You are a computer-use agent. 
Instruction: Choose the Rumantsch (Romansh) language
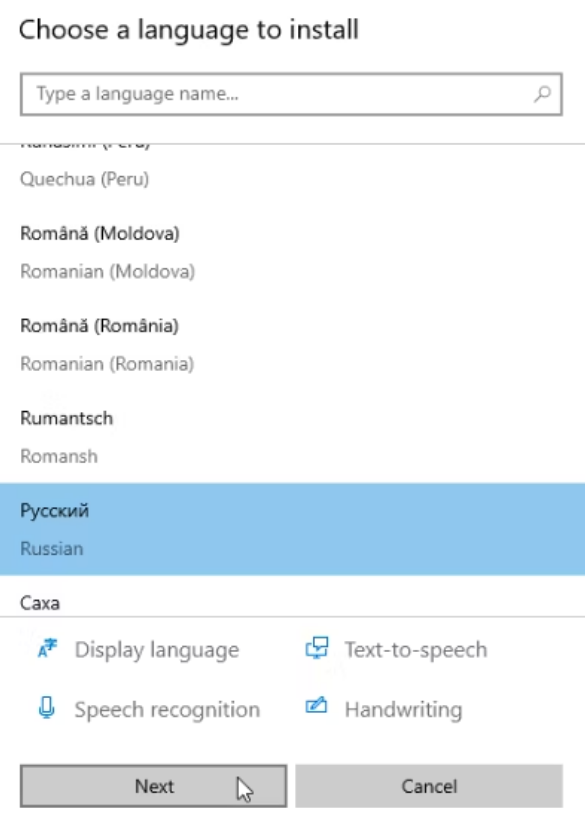click(x=292, y=437)
